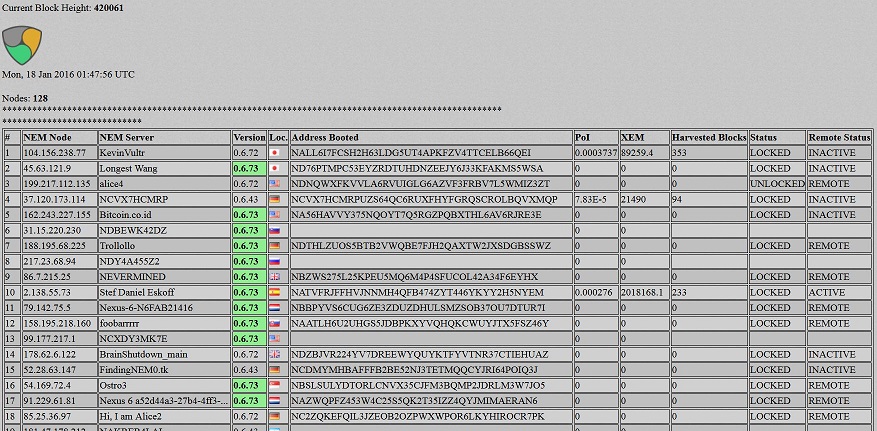877x431 pixels.
Task: Click the timestamp Mon, 18 Jan 2016
Action: (x=68, y=74)
